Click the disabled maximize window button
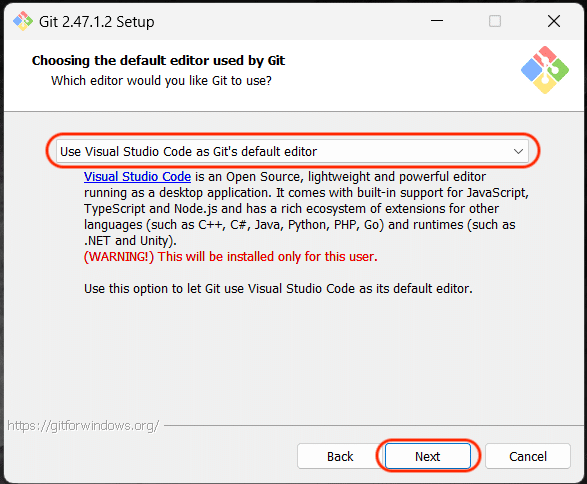587x484 pixels. click(495, 21)
